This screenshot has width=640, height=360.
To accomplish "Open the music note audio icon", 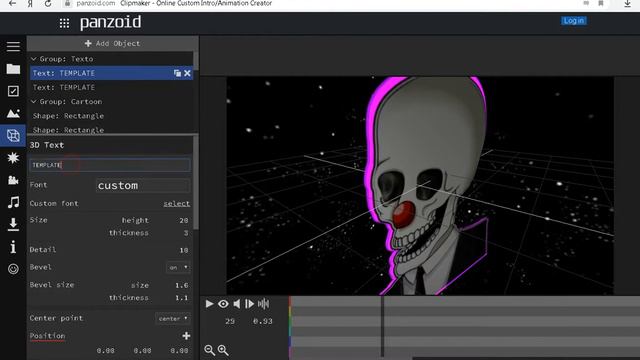I will click(13, 202).
